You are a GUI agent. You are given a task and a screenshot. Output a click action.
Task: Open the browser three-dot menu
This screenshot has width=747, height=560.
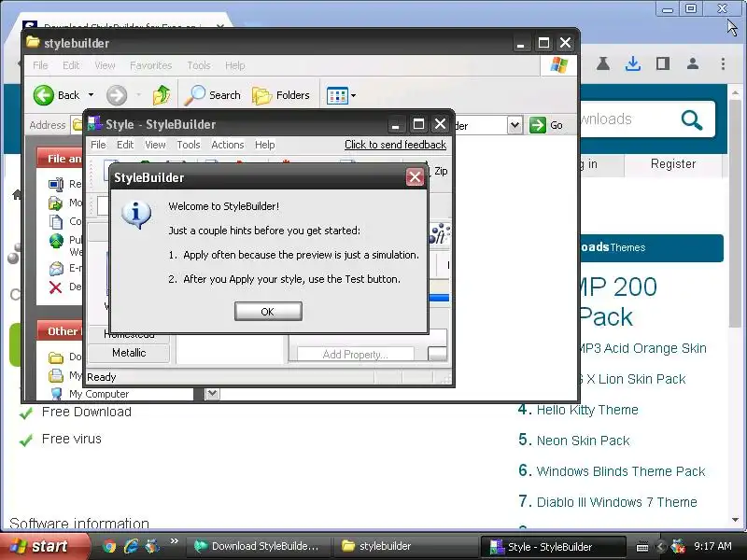point(723,63)
